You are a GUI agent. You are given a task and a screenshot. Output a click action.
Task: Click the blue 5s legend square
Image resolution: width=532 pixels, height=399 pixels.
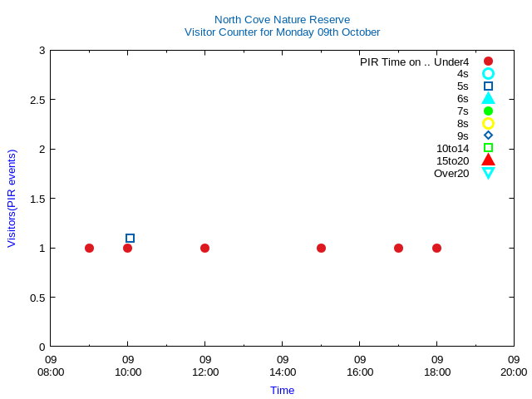(x=489, y=86)
